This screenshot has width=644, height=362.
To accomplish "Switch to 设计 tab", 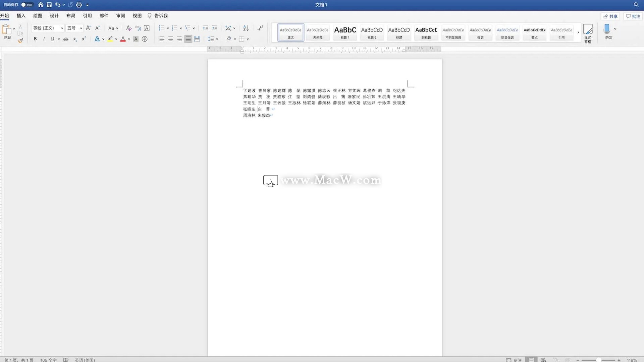I will pyautogui.click(x=54, y=16).
